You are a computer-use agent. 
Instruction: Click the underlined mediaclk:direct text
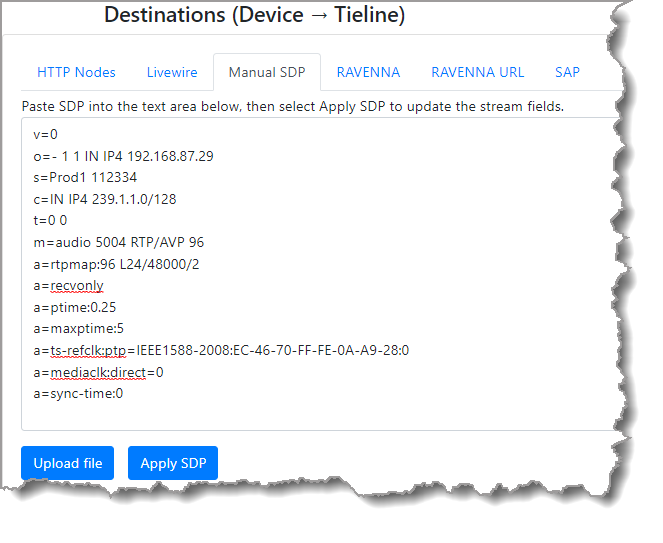[x=98, y=372]
